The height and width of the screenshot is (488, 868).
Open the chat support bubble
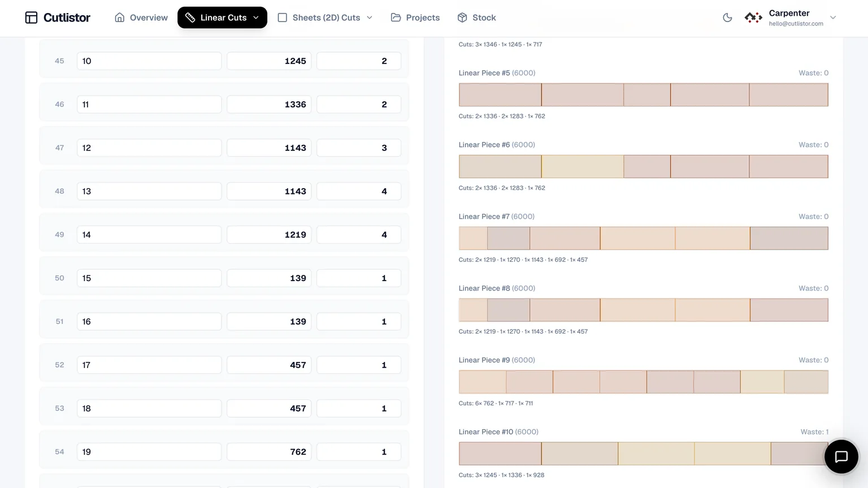coord(841,456)
